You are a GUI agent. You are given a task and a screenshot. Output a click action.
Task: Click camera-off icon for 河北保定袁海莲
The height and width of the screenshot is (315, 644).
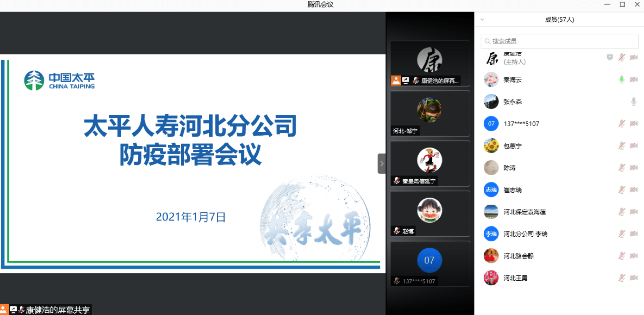(x=634, y=212)
